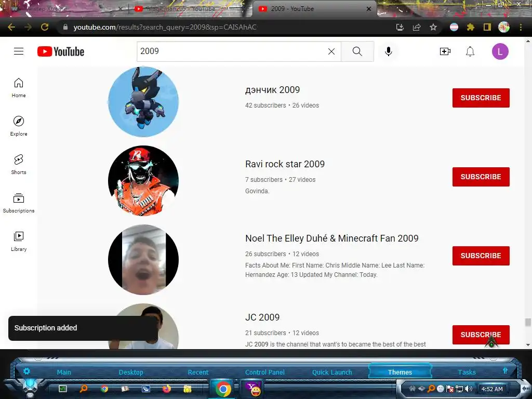The image size is (532, 399).
Task: View site info via the padlock icon
Action: [x=65, y=27]
